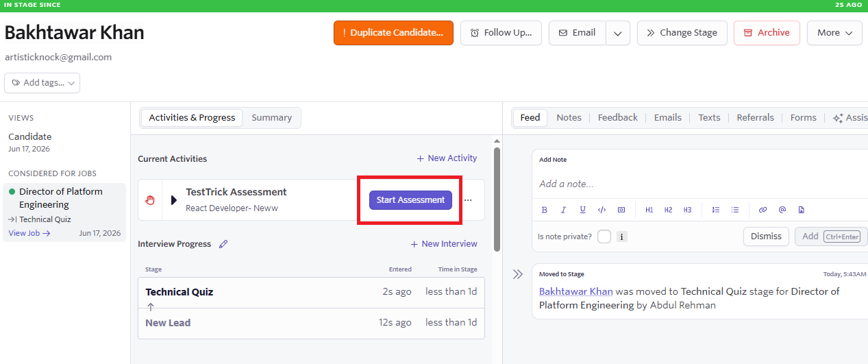
Task: Apply underline formatting in the note editor
Action: (582, 210)
